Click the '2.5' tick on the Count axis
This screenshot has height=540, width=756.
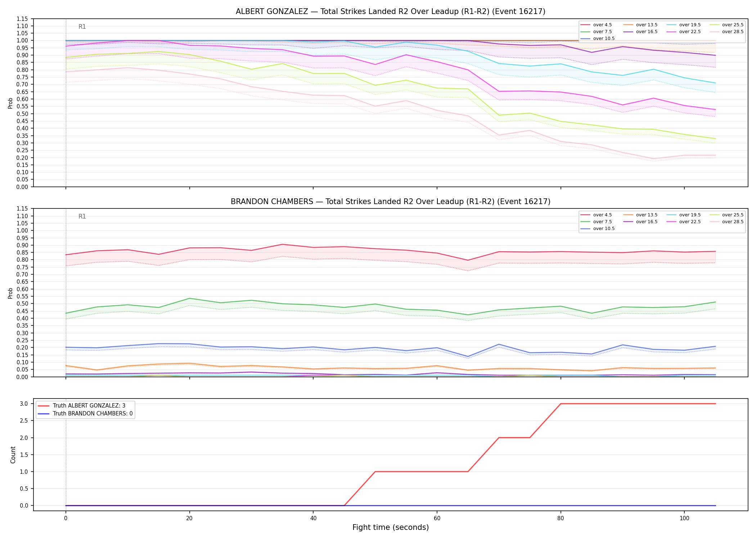click(x=24, y=421)
